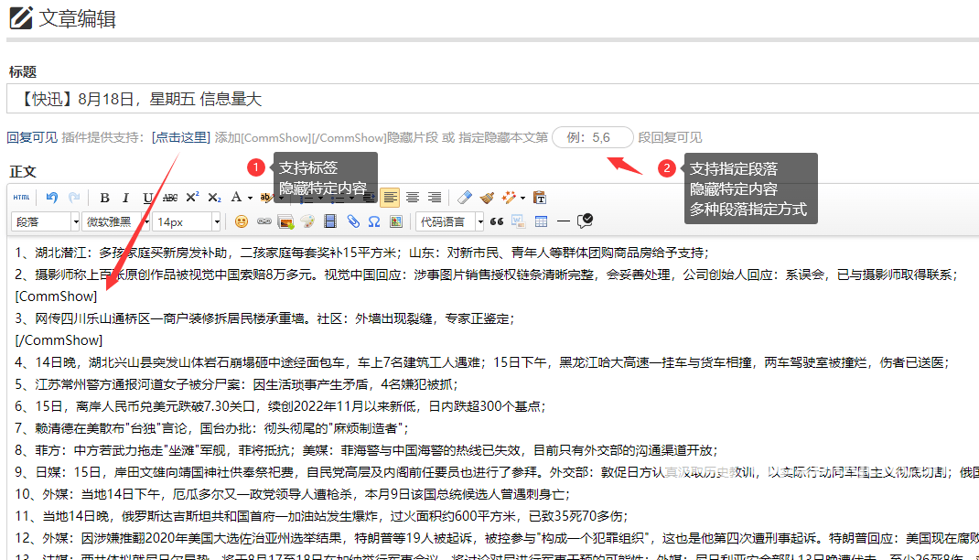Insert special character Omega symbol
Screen dimensions: 979x560
[x=373, y=221]
